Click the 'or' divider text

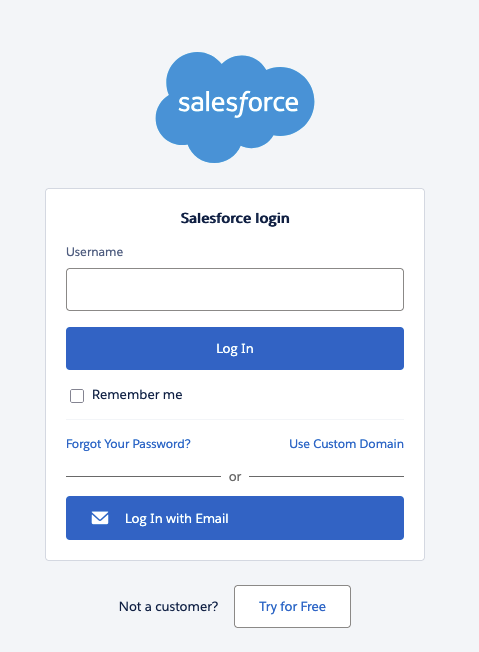[235, 477]
